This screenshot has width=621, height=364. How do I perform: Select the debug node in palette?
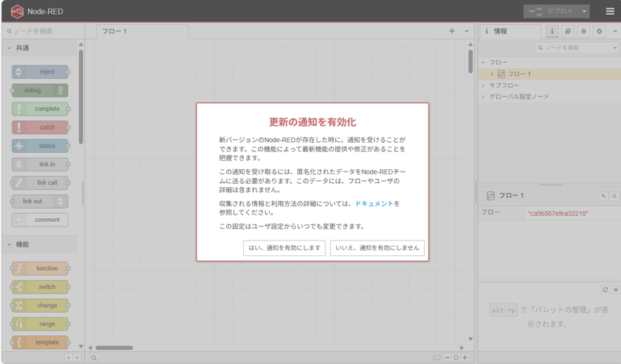coord(40,90)
